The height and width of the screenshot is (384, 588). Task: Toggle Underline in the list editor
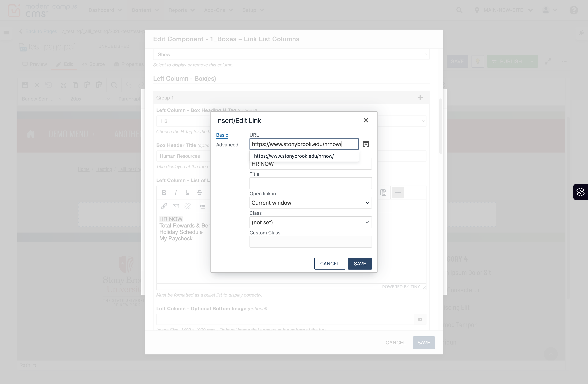pyautogui.click(x=188, y=193)
